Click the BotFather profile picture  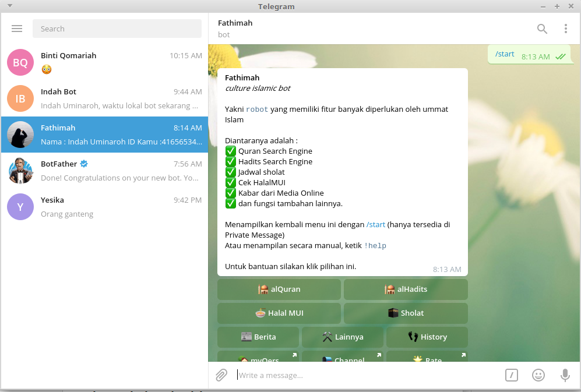[x=20, y=171]
